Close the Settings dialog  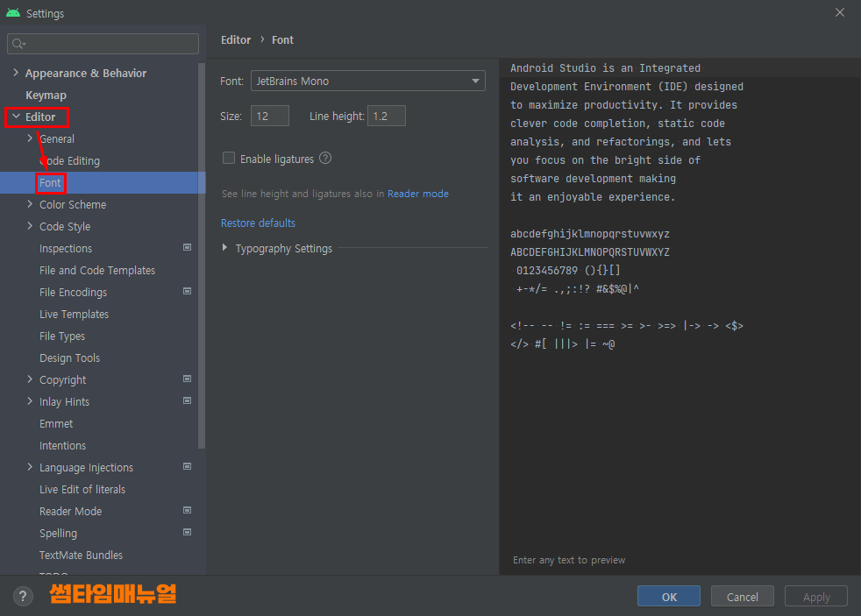[840, 12]
